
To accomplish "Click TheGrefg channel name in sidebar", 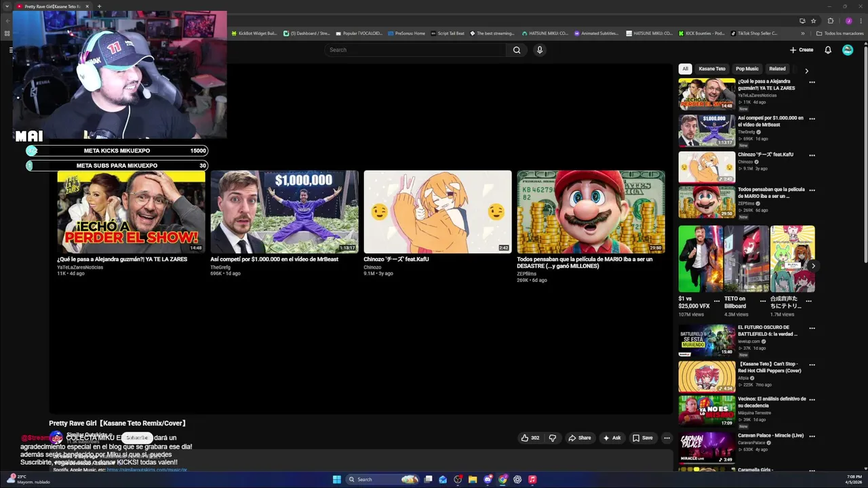I will pos(746,132).
